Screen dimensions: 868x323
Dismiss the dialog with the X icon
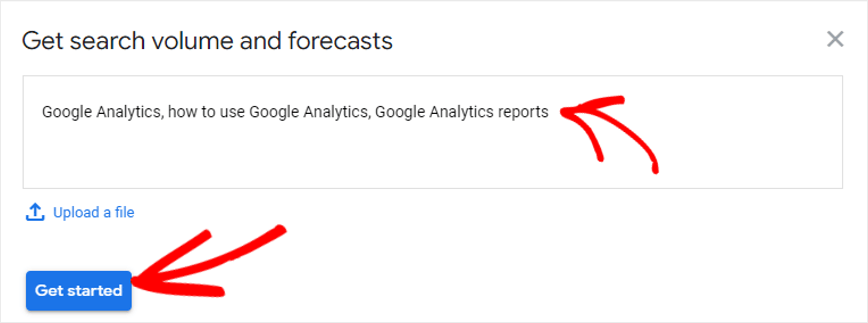(x=835, y=39)
